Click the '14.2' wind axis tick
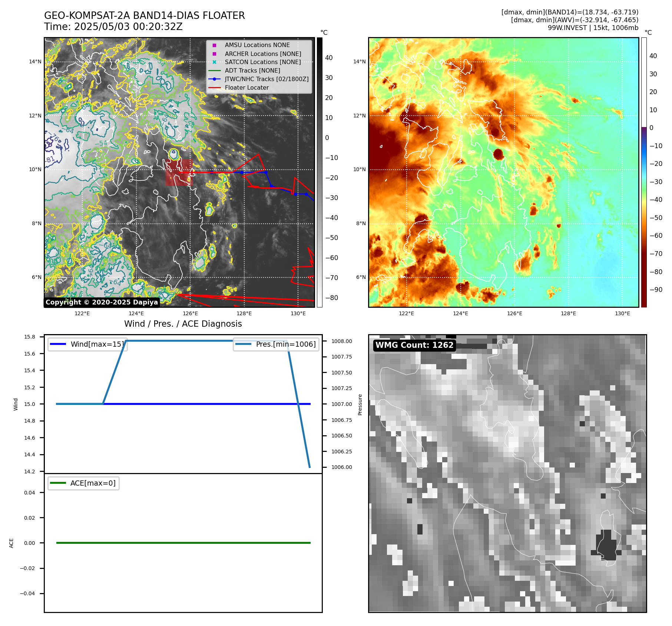672x626 pixels. (30, 472)
